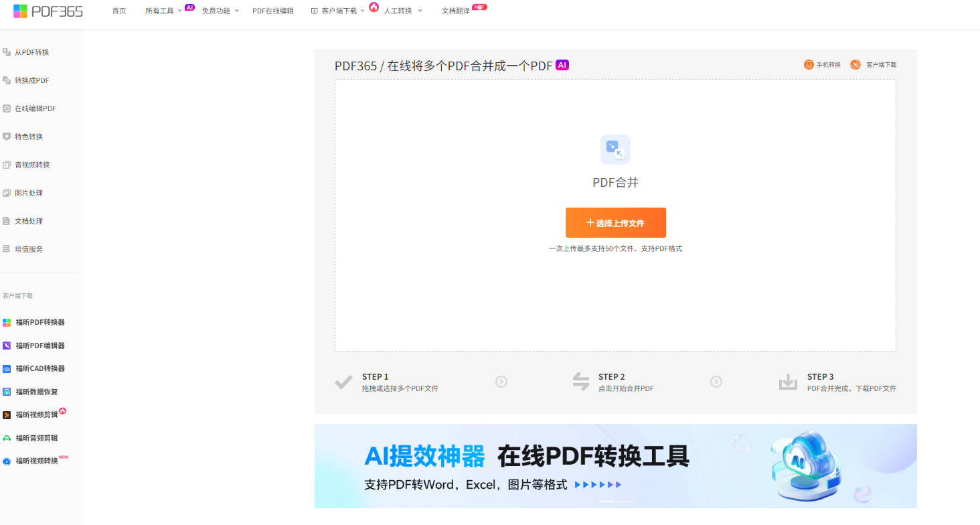Click the AI提效神器 promotional banner
The height and width of the screenshot is (525, 980).
[x=615, y=466]
